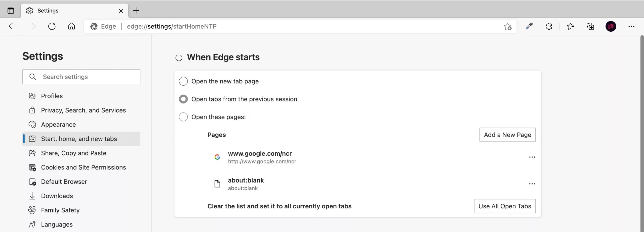Click Use All Open Tabs button
The width and height of the screenshot is (644, 232).
505,206
